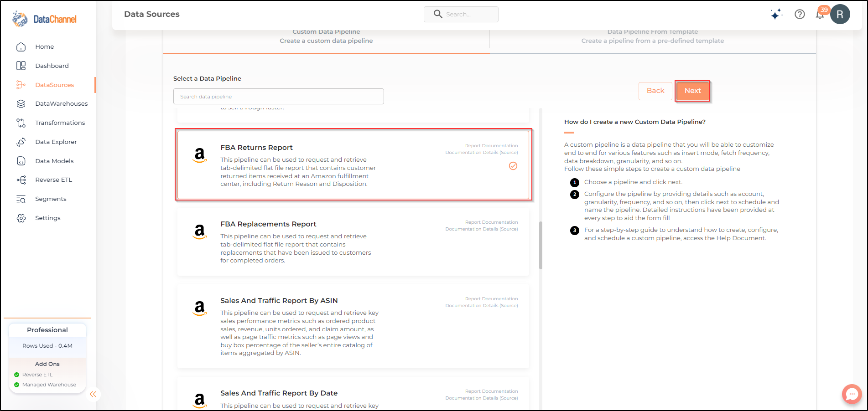This screenshot has height=411, width=868.
Task: Click the Select a Data Pipeline label
Action: pyautogui.click(x=207, y=79)
